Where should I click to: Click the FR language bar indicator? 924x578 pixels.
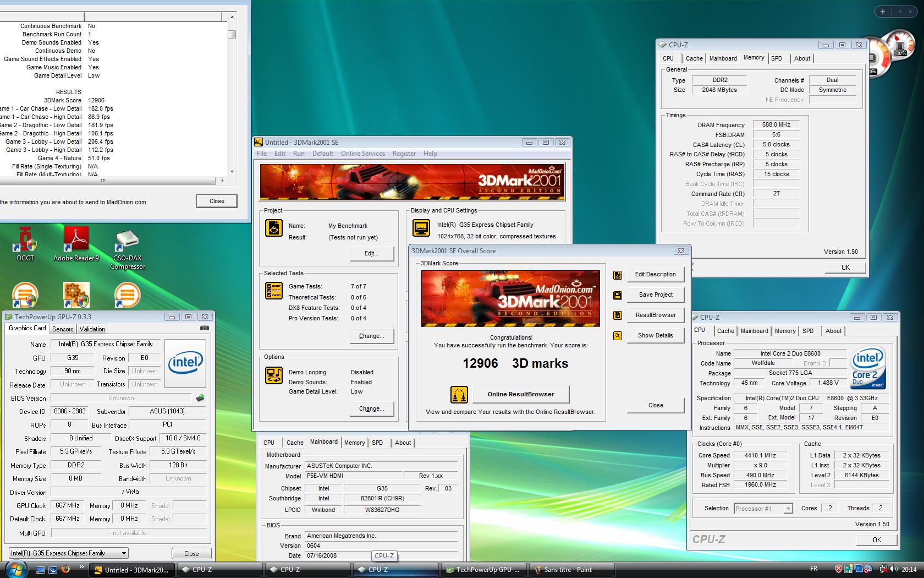(x=814, y=569)
